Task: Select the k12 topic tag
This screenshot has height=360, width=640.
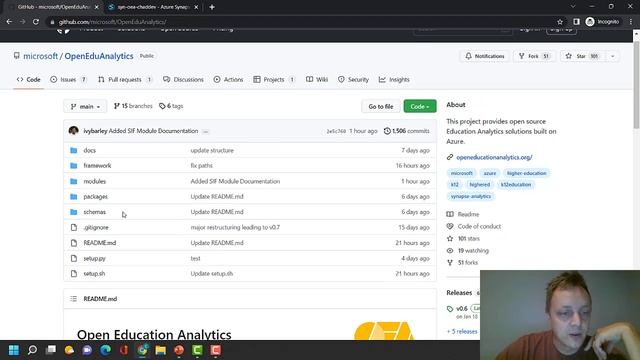Action: tap(455, 184)
